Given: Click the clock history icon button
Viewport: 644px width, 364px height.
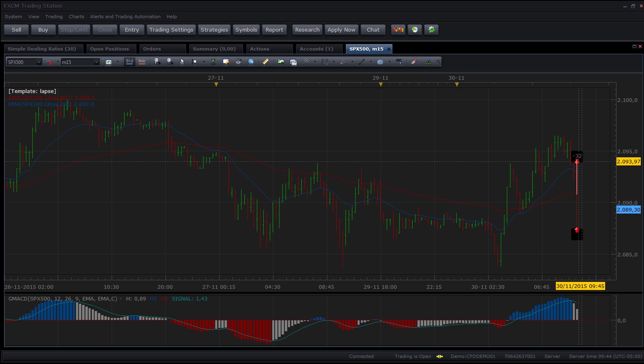Looking at the screenshot, I should pos(415,30).
